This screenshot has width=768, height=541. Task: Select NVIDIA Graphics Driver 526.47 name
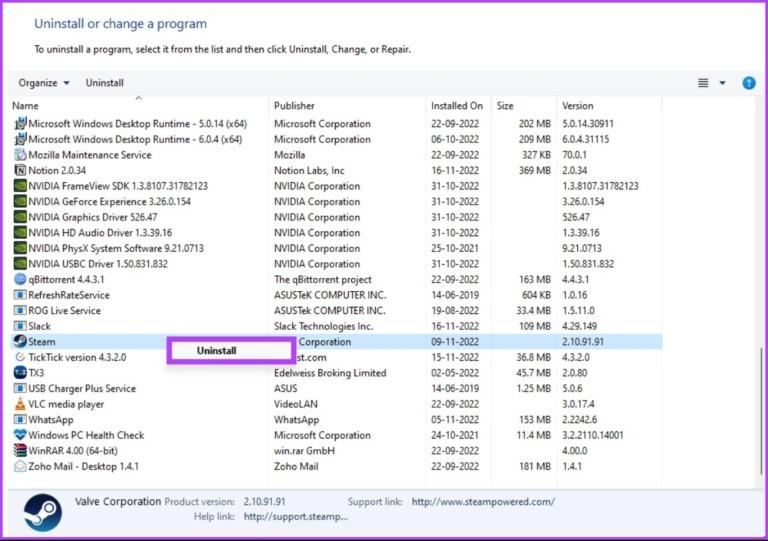click(93, 217)
